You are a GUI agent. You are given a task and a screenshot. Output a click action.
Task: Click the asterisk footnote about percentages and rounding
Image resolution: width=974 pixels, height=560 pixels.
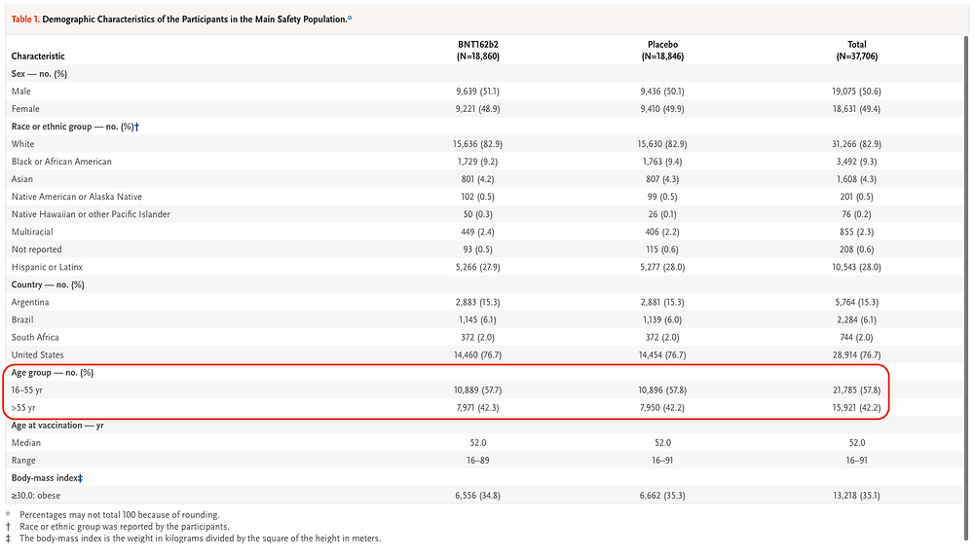(119, 514)
